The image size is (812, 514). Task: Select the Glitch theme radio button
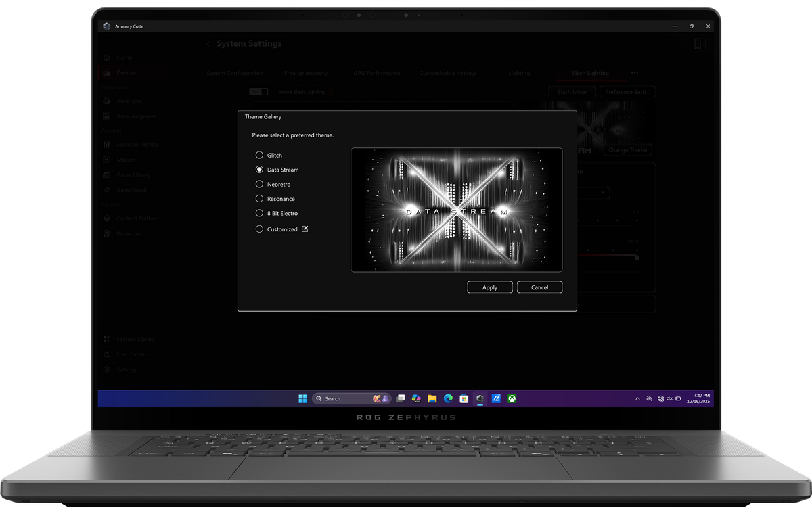(259, 156)
